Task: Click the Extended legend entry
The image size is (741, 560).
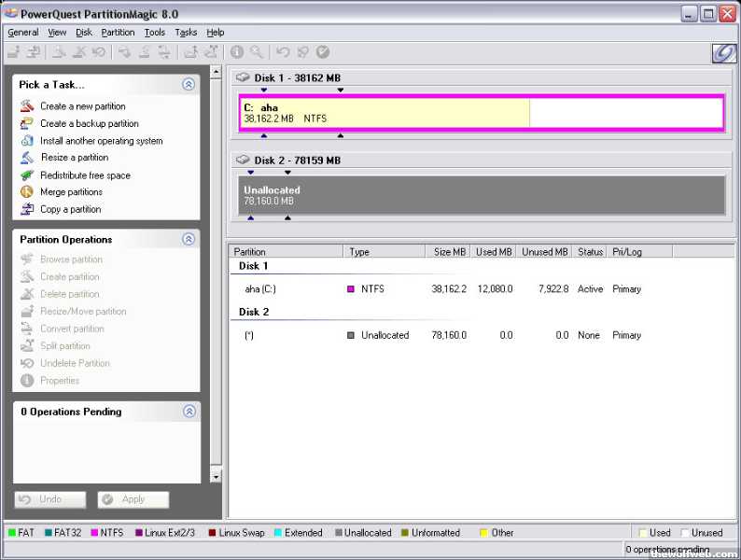Action: 299,533
